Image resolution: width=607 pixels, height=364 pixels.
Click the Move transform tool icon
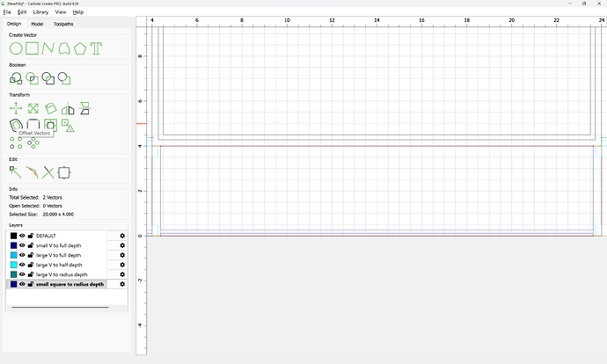point(16,108)
